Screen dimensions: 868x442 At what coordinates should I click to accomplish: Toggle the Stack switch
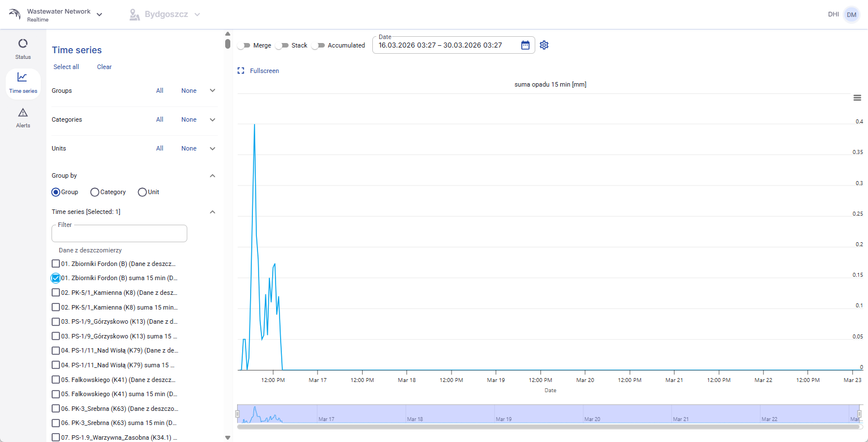pos(282,45)
